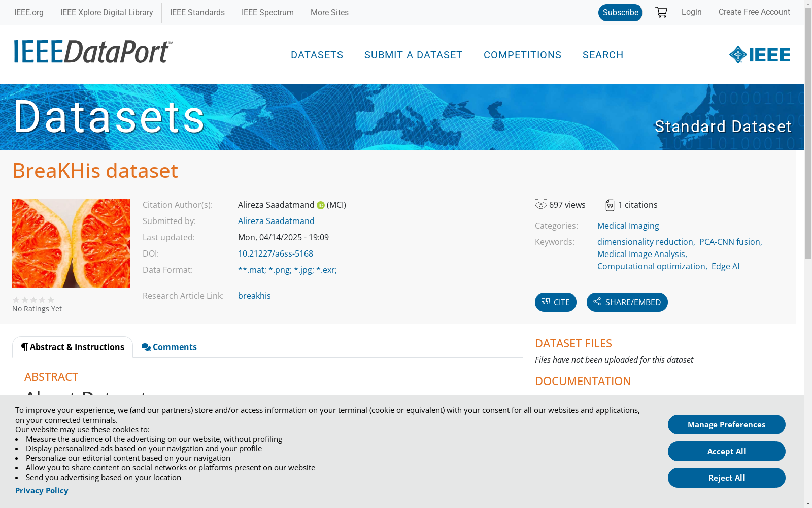This screenshot has height=508, width=812.
Task: Click the IEEE logo in the header
Action: tap(760, 55)
